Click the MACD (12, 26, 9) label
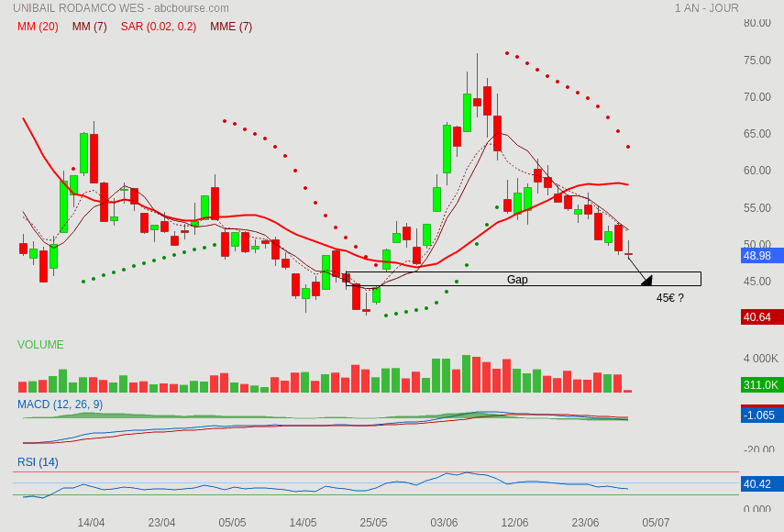The width and height of the screenshot is (784, 532). [x=60, y=404]
